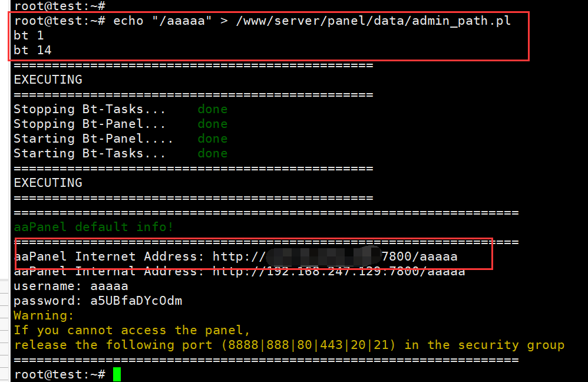Click the topmost root@test prompt line
Image resolution: width=588 pixels, height=382 pixels.
tap(60, 6)
